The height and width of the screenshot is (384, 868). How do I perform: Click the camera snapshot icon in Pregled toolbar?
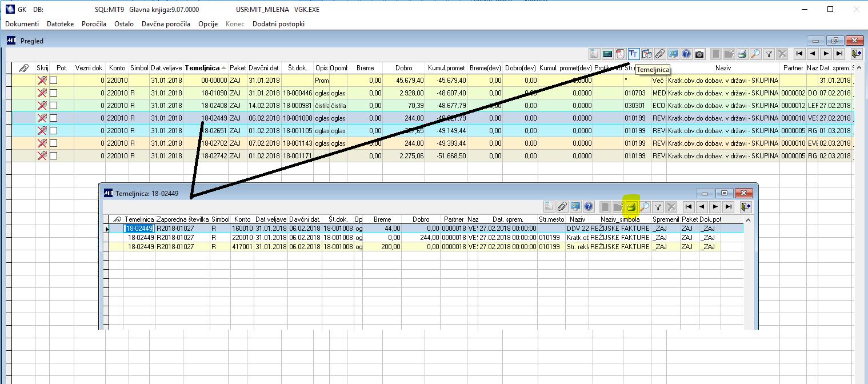tap(699, 54)
